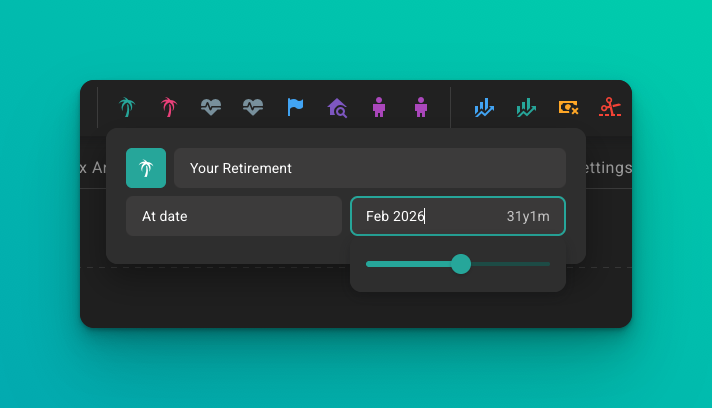Click the '31y1m' age label

click(528, 216)
